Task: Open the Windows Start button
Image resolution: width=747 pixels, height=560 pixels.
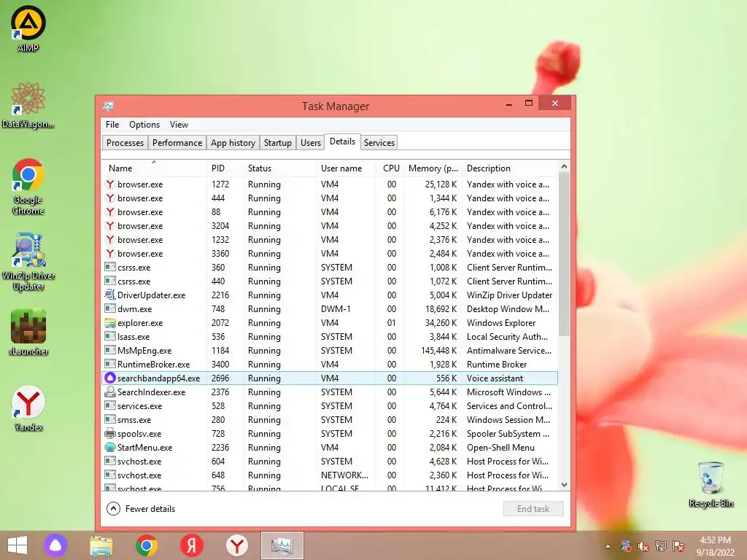Action: pos(18,545)
